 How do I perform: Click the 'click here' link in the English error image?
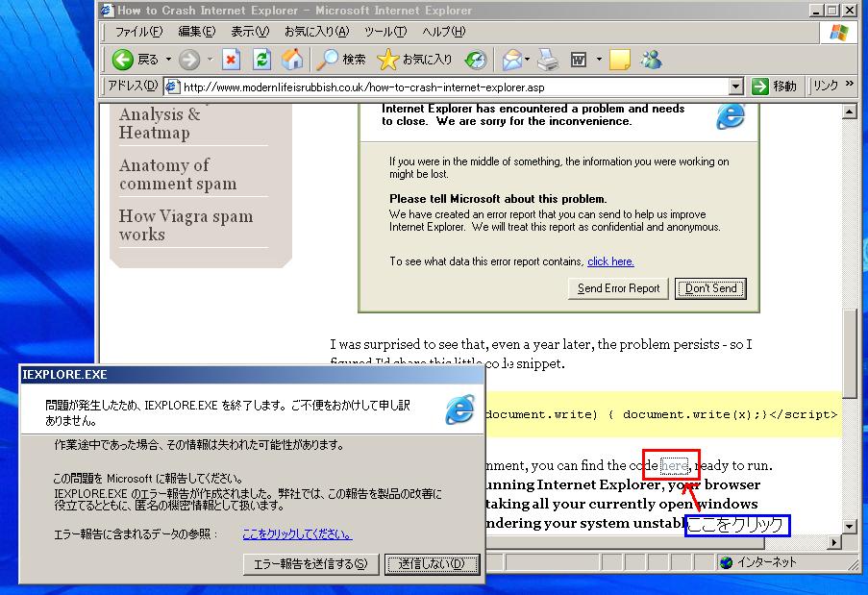610,261
